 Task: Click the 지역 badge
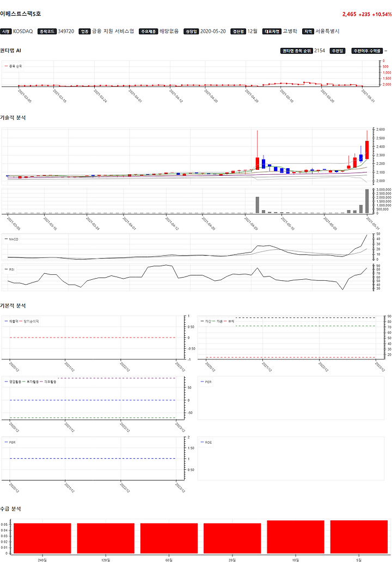click(308, 32)
